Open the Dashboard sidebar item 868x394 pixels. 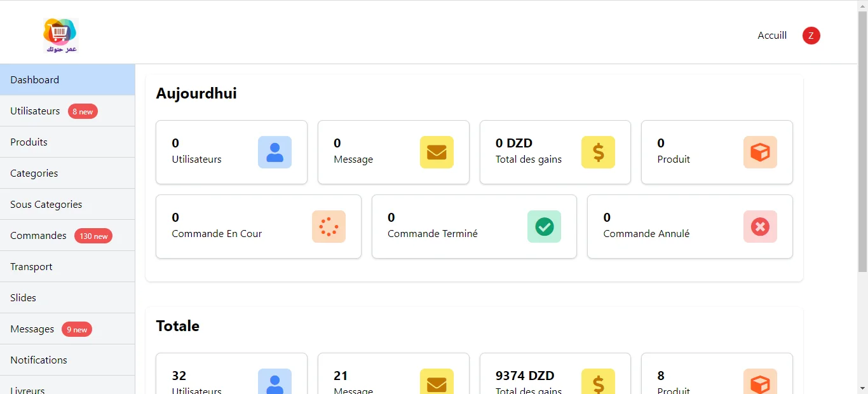[67, 79]
